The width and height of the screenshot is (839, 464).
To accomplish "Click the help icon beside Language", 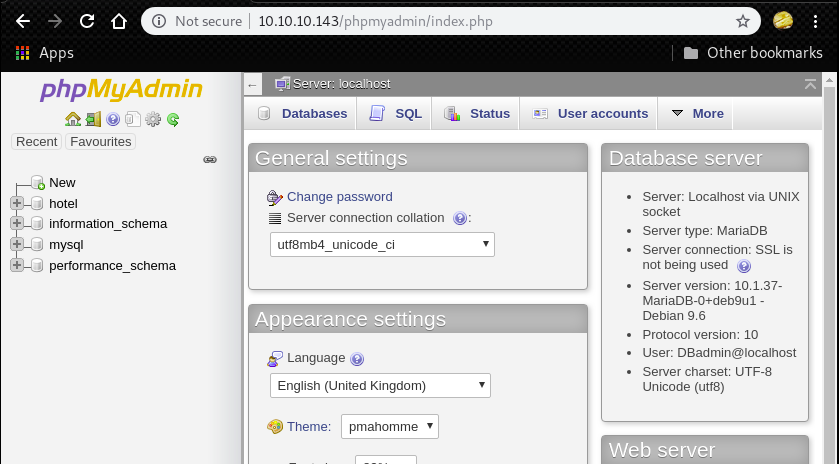I will (357, 359).
